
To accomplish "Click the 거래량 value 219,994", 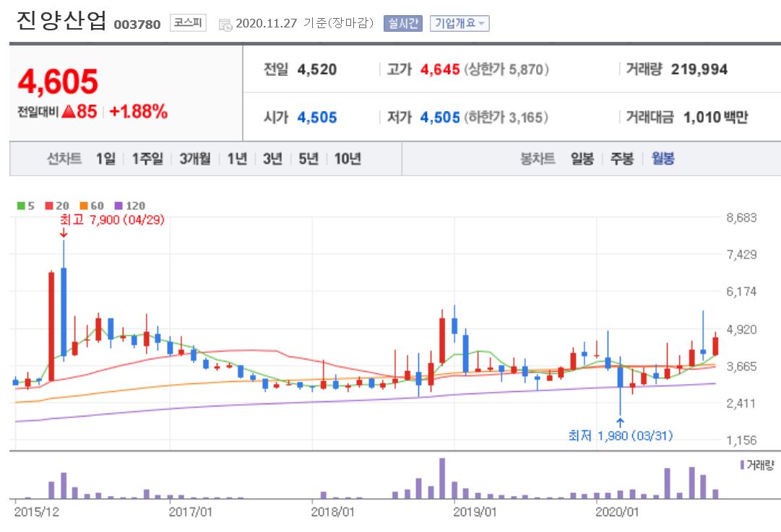I will click(x=699, y=69).
